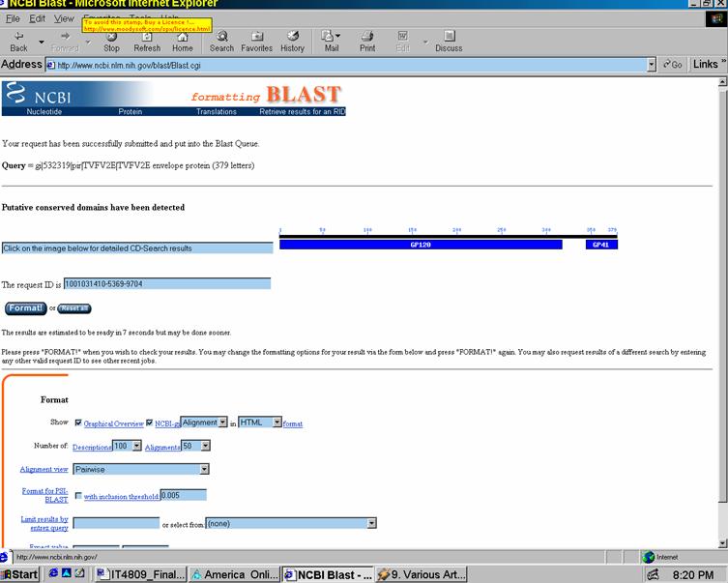Select the Nucleotide tab

(44, 112)
